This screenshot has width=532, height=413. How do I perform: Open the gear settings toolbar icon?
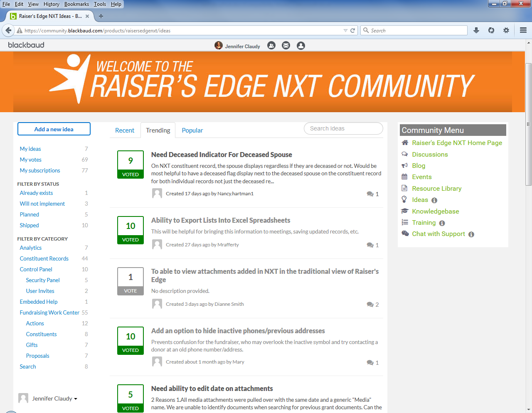pyautogui.click(x=506, y=30)
